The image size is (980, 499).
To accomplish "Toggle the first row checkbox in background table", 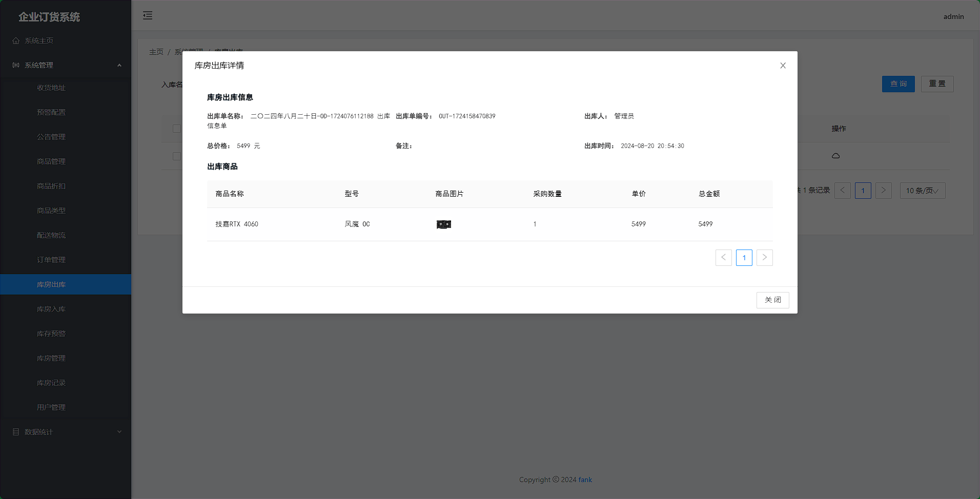I will (x=177, y=156).
